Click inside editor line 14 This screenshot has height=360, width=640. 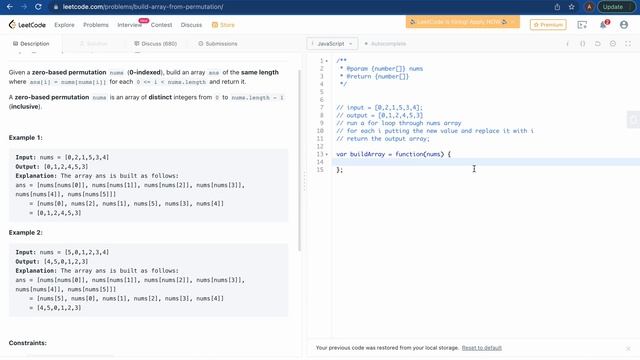pyautogui.click(x=486, y=162)
